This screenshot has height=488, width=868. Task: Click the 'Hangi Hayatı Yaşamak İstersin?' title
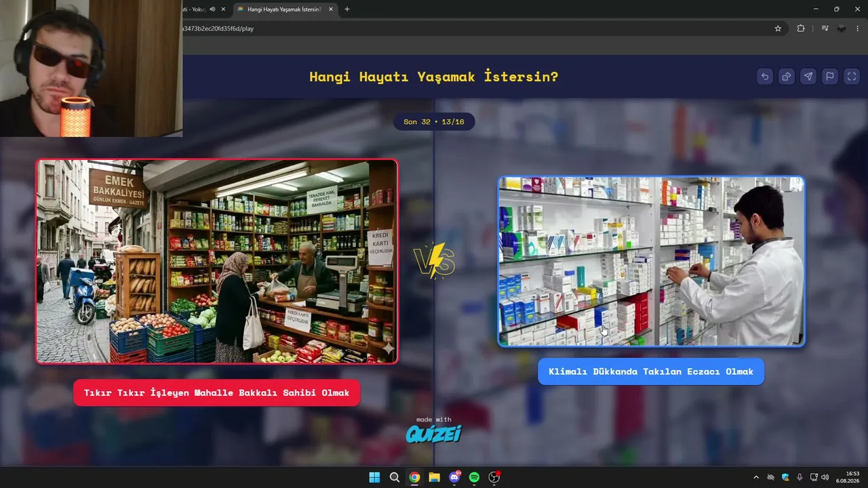[x=434, y=77]
